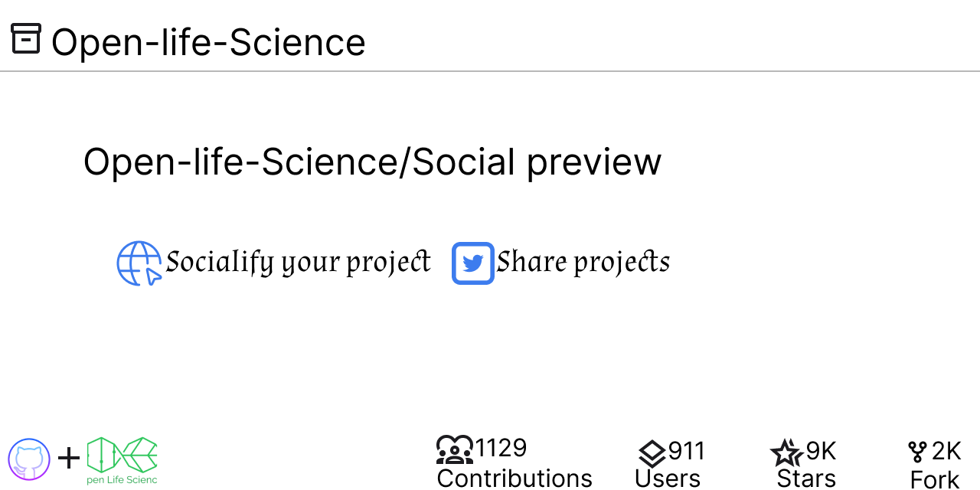Click the contributors people icon

click(455, 450)
